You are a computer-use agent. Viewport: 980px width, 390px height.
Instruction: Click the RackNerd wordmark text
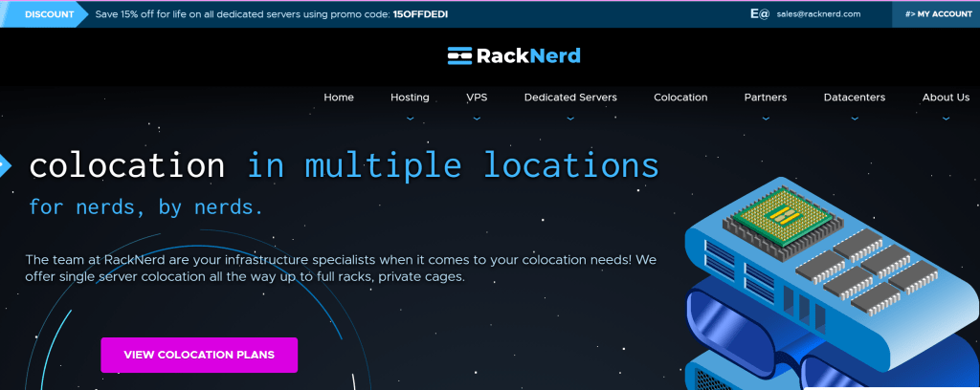coord(528,56)
